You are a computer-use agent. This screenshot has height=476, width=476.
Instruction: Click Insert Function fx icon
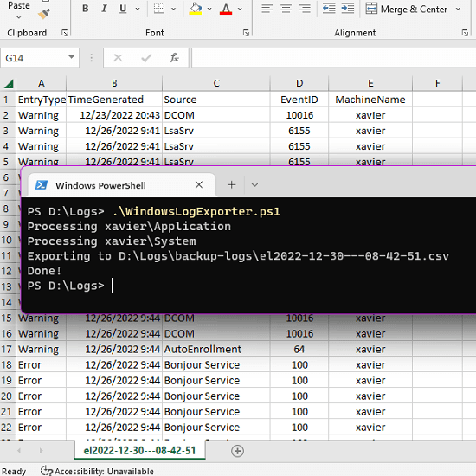click(174, 57)
